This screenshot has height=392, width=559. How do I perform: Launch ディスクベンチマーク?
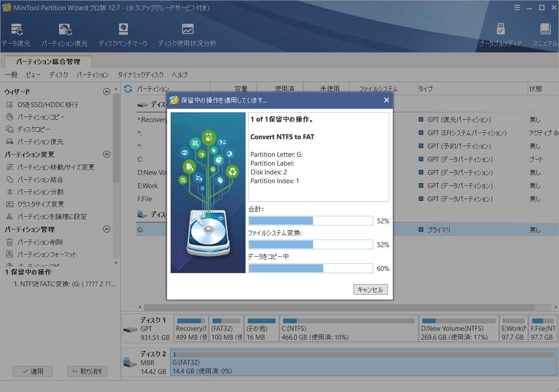tap(123, 35)
